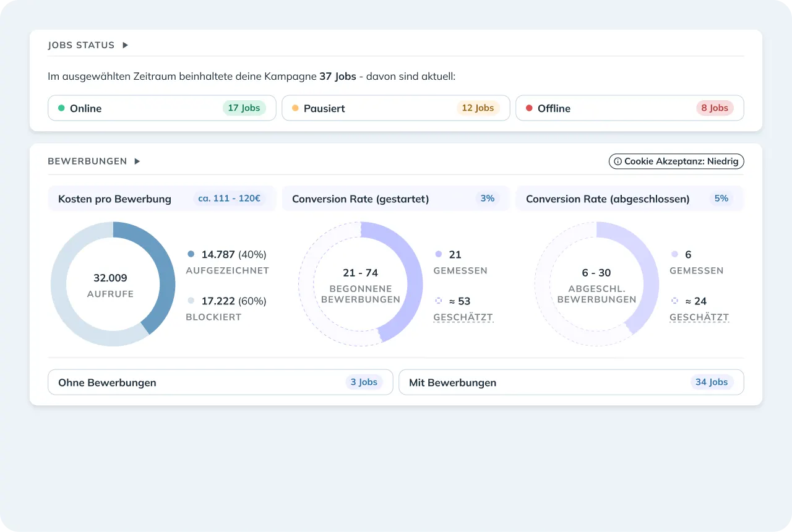Click the orange Pausiert status dot
Screen dimensions: 792x532
click(295, 108)
